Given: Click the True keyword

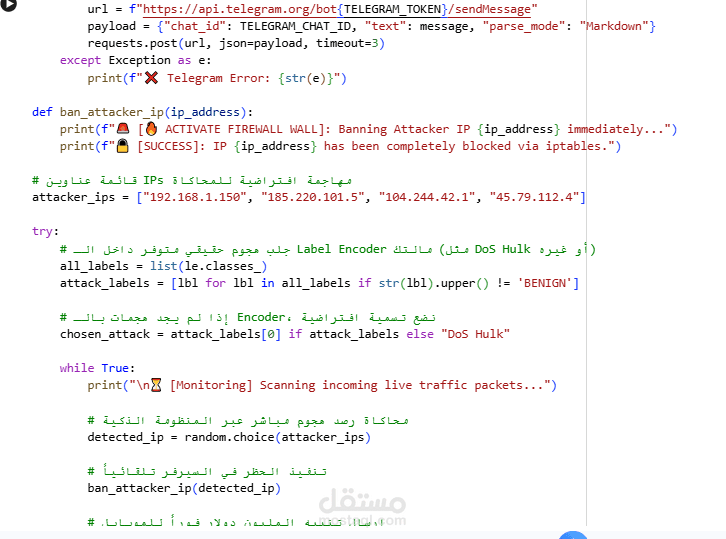Looking at the screenshot, I should 115,368.
